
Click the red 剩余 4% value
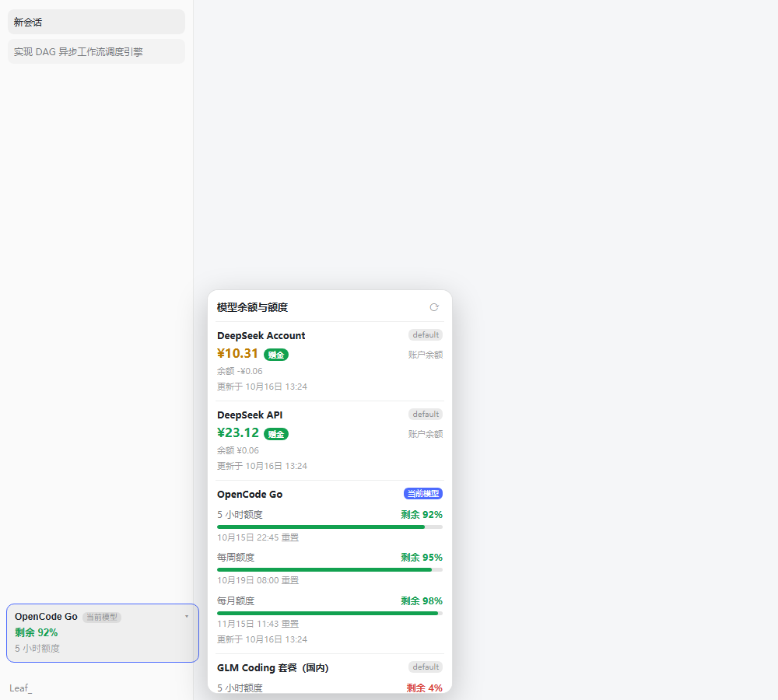coord(424,688)
